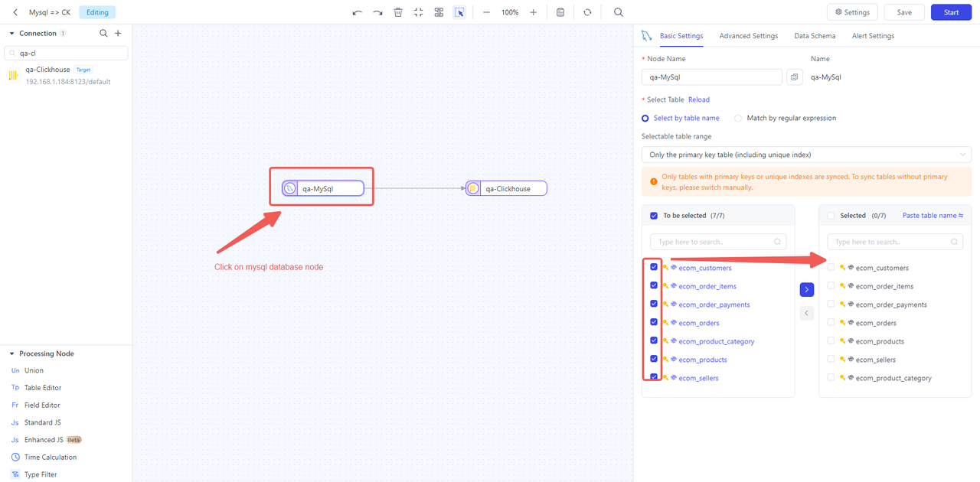Click the Time Calculation clock icon

click(x=15, y=457)
